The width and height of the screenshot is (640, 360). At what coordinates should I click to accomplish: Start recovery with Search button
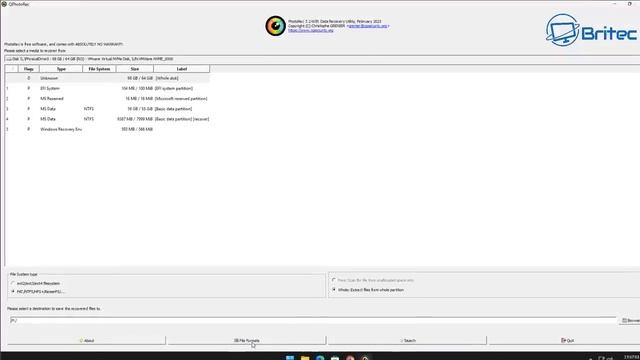407,340
